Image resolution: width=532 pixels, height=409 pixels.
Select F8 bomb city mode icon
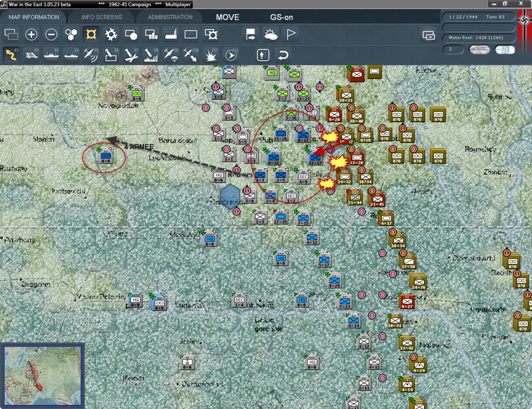(x=151, y=55)
